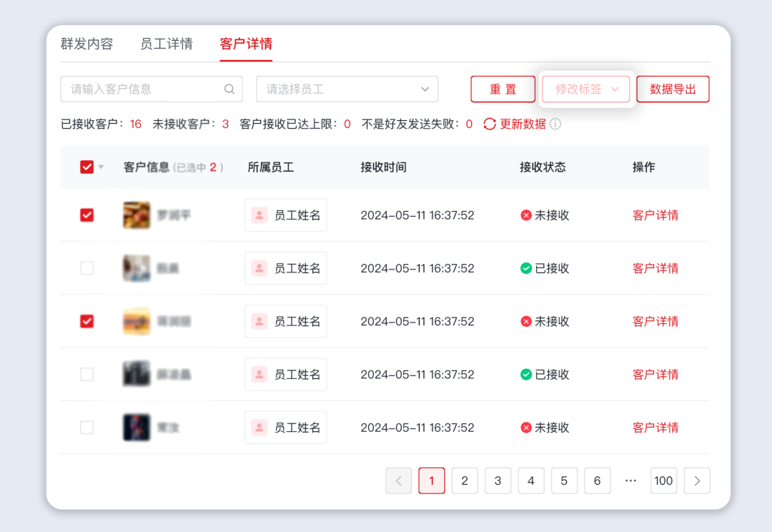Open 客户详情 link in the last row
This screenshot has width=772, height=532.
pyautogui.click(x=655, y=428)
